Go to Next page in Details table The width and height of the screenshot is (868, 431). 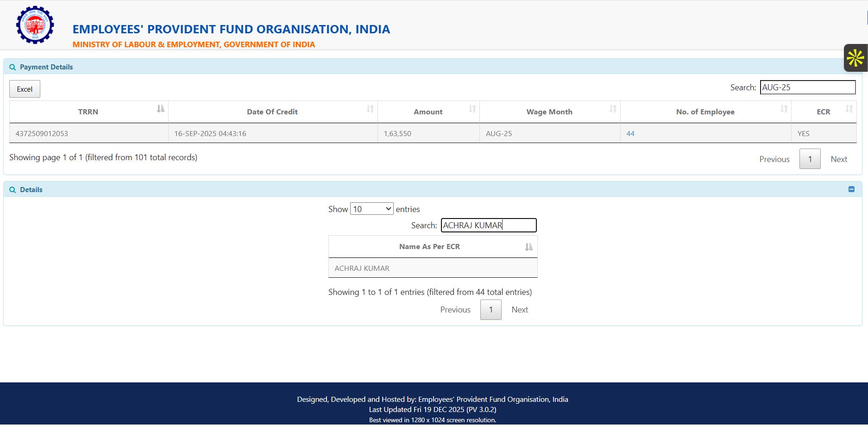click(x=520, y=310)
